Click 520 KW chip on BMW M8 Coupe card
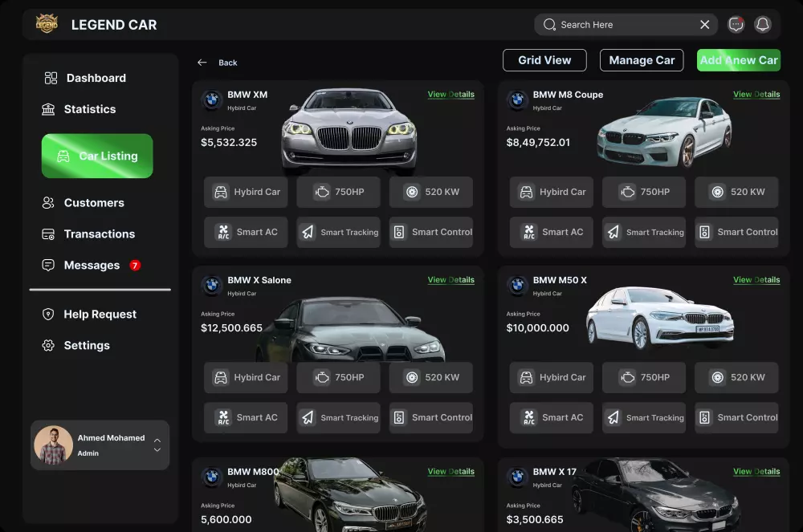This screenshot has width=803, height=532. pos(737,192)
